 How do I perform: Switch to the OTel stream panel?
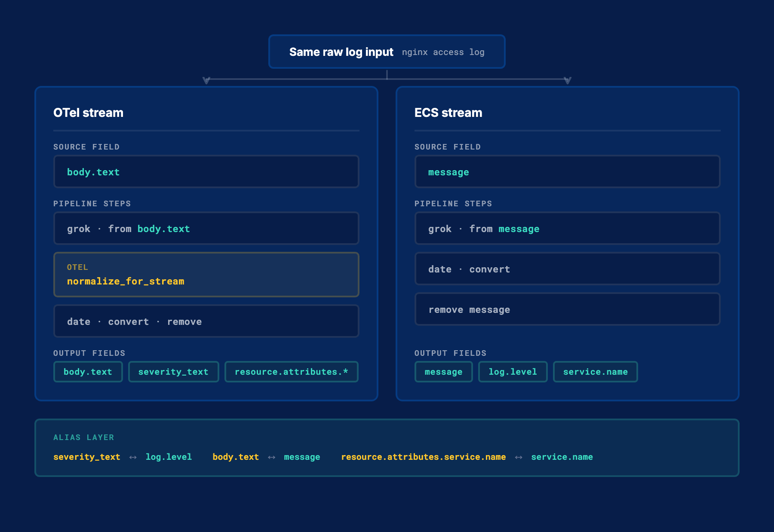[x=88, y=112]
